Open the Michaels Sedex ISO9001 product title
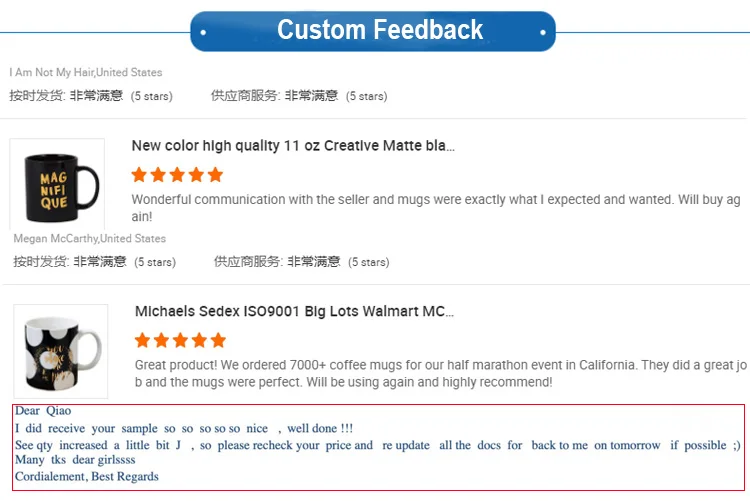 (295, 312)
